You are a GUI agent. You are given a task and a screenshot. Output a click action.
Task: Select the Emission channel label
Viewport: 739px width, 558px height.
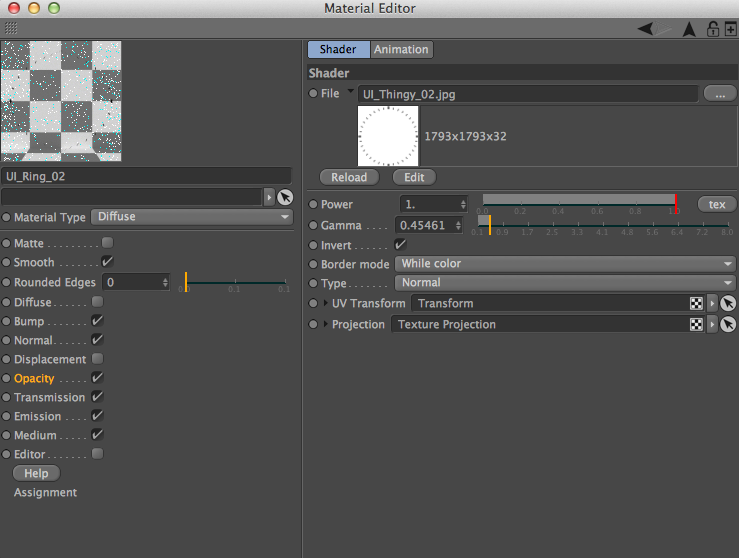tap(38, 417)
